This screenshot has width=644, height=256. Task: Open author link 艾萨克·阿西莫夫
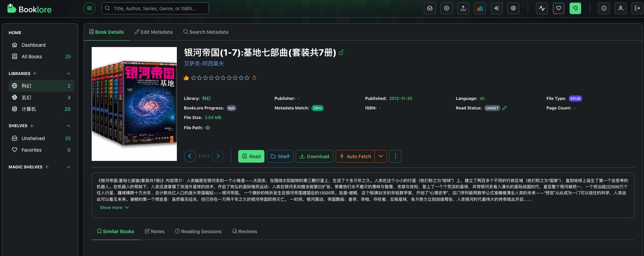204,64
